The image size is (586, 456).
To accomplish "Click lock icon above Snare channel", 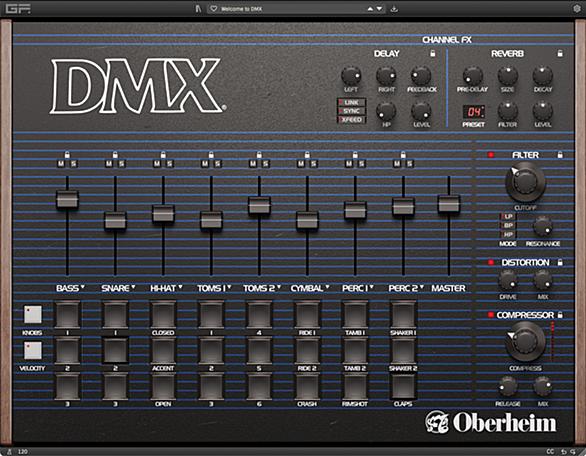I will click(x=115, y=155).
